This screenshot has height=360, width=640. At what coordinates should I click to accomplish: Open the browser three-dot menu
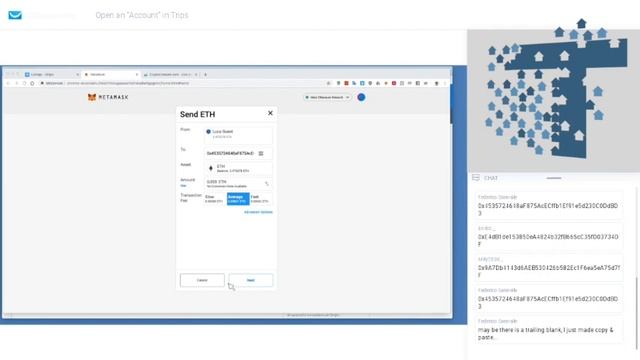(445, 83)
